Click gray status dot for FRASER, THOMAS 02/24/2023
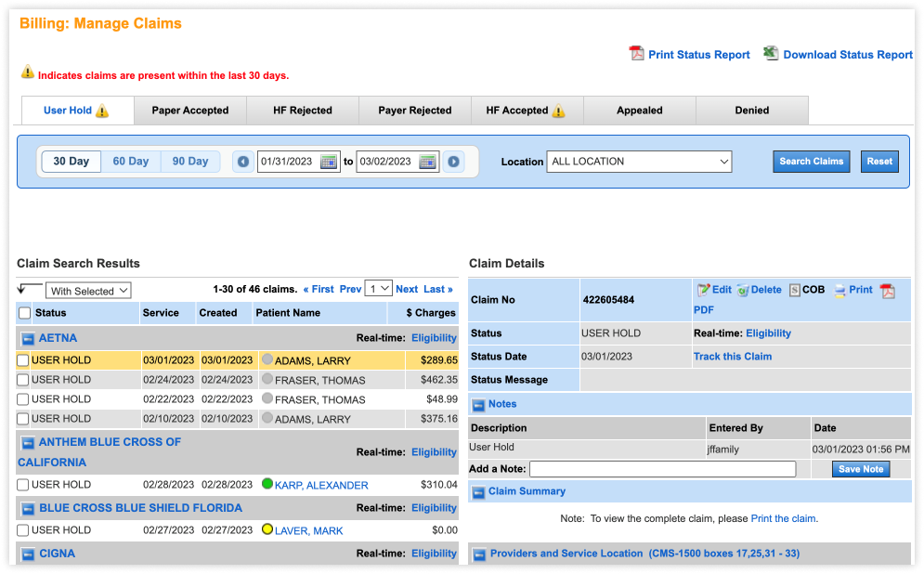Screen dimensions: 924x574 click(267, 379)
